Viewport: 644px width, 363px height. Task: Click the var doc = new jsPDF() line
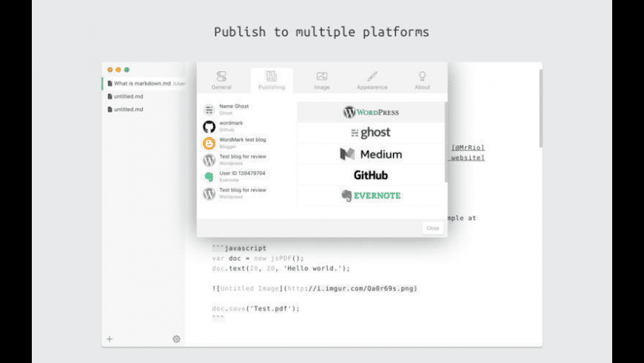pos(258,259)
